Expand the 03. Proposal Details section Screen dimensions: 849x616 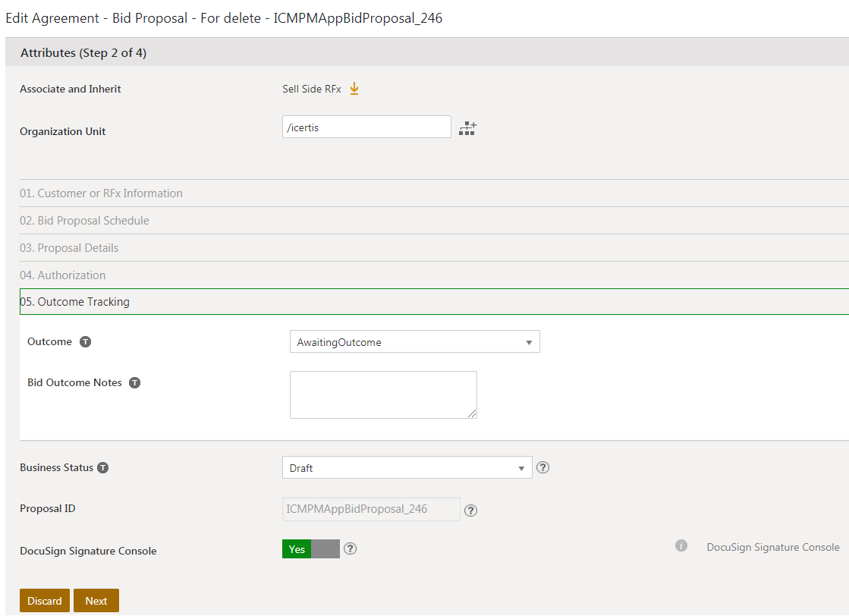click(x=69, y=248)
